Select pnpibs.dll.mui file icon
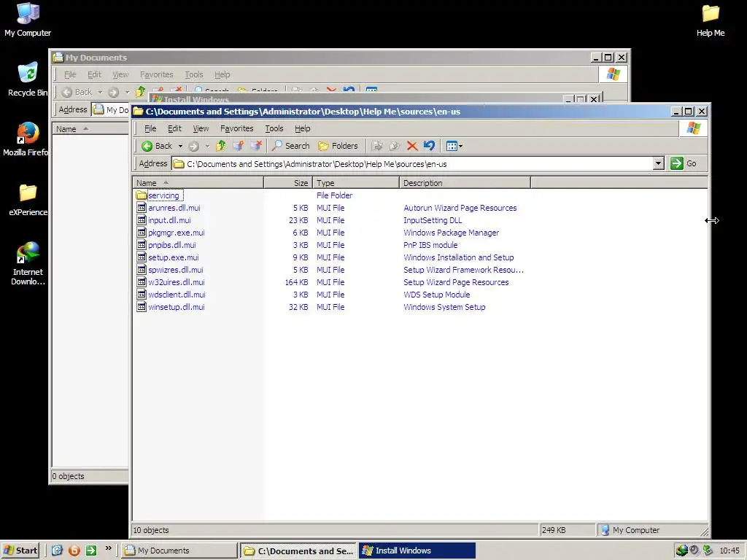 [x=142, y=245]
